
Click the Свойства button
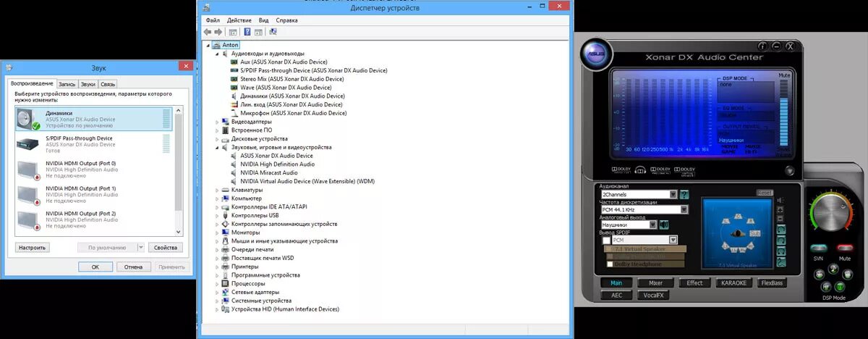click(166, 247)
